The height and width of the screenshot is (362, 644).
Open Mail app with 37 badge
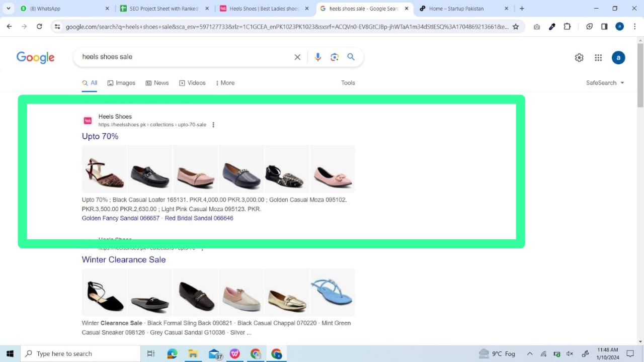pyautogui.click(x=215, y=354)
